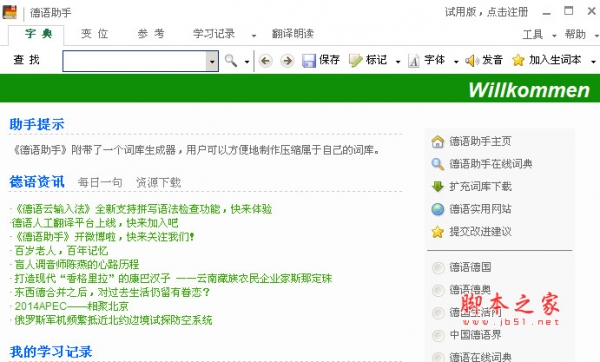600x362 pixels.
Task: Open news 东西德合并之后
Action: tap(112, 293)
